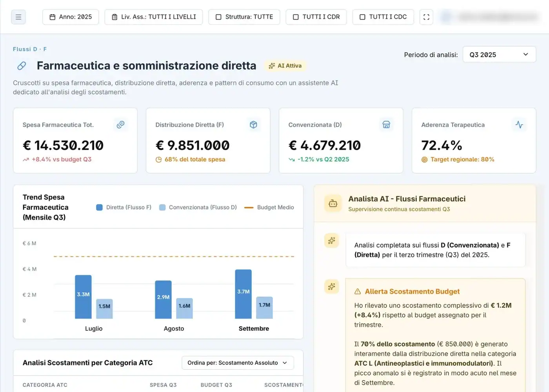This screenshot has width=549, height=392.
Task: Click the Spesa Farmaceutica Tot. card icon
Action: point(121,125)
